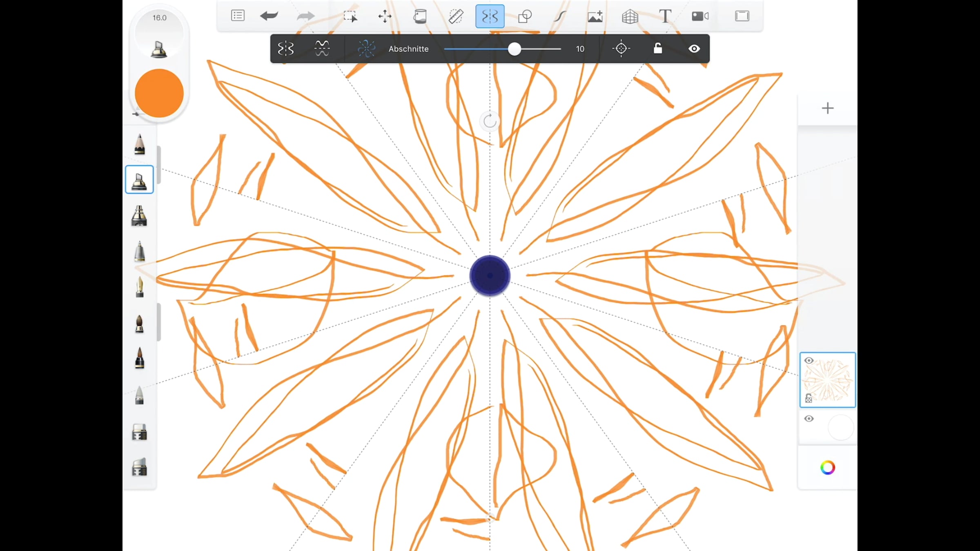Enable horizontal-axis mirror symmetry
This screenshot has height=551, width=980.
tap(322, 49)
